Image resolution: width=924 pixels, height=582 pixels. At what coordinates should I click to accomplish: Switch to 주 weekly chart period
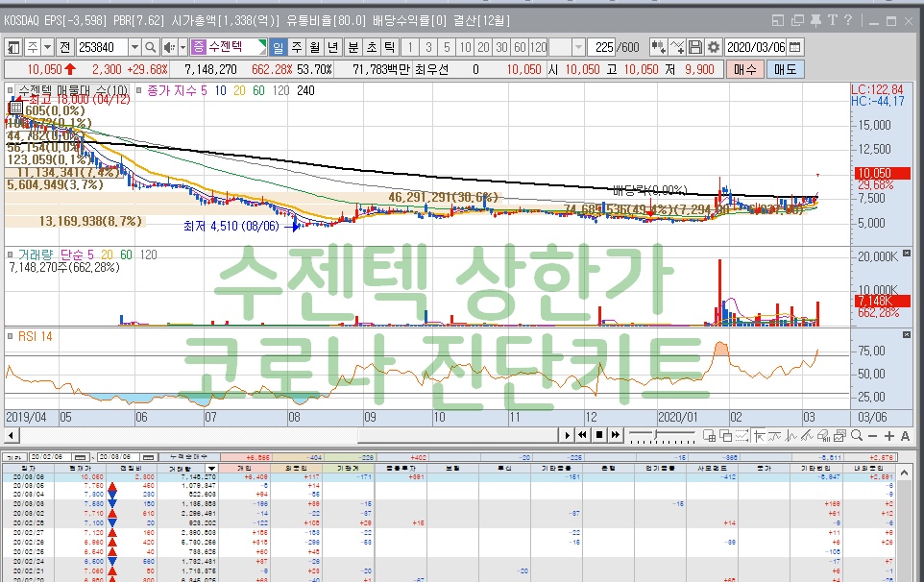(x=297, y=47)
